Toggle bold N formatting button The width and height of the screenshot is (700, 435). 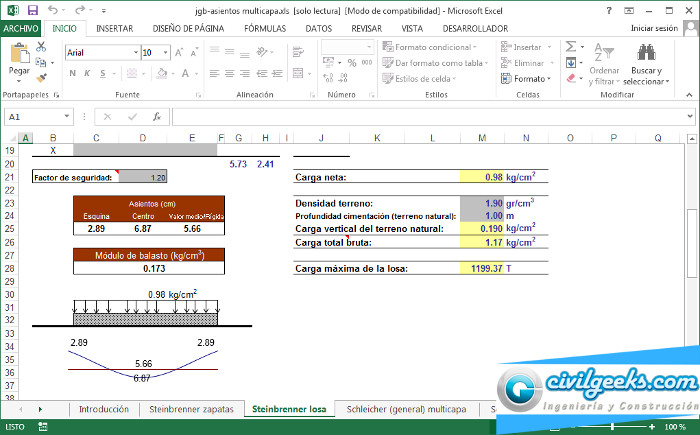73,73
